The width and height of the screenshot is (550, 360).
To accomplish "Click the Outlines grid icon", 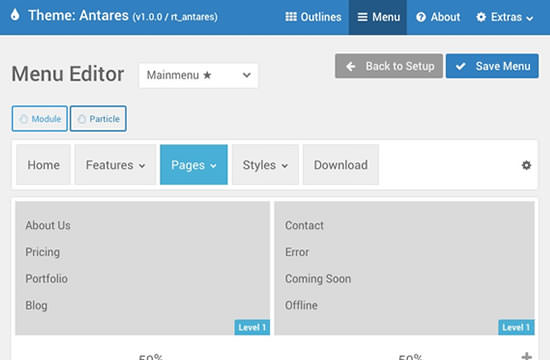I will pos(291,16).
